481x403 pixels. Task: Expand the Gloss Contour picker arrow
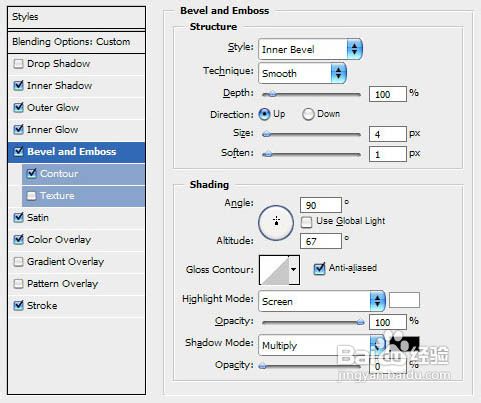(294, 270)
